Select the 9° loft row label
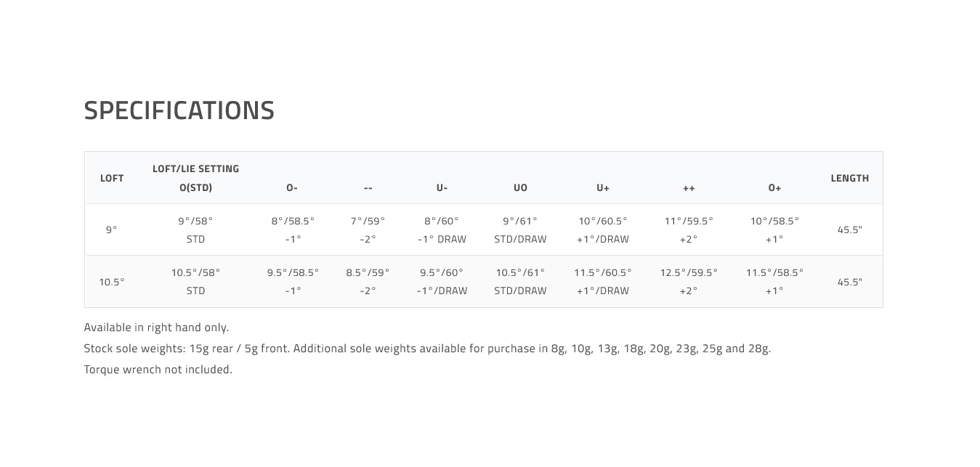 click(111, 230)
